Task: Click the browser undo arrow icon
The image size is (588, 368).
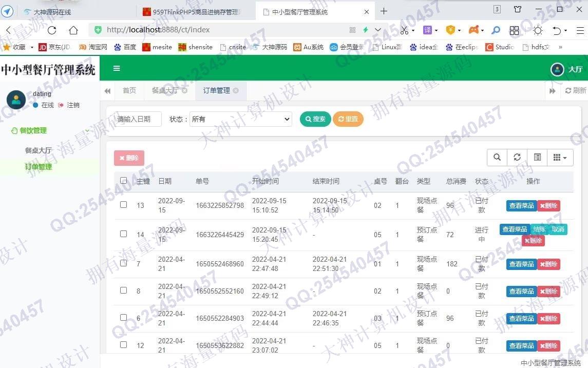Action: tap(557, 30)
